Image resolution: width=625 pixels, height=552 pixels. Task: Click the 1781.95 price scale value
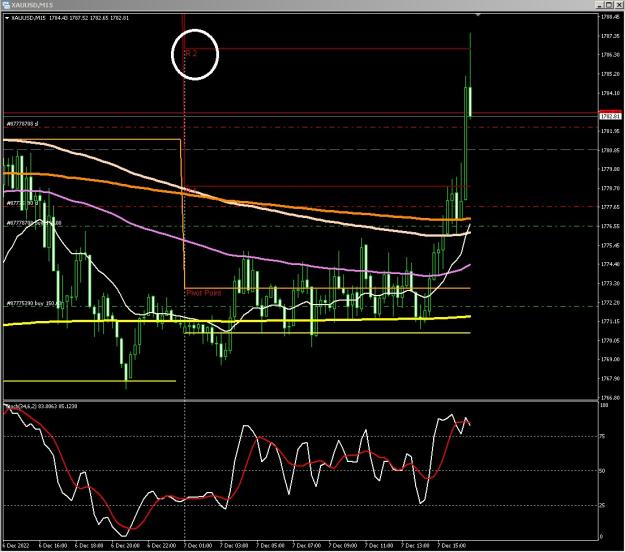[610, 131]
